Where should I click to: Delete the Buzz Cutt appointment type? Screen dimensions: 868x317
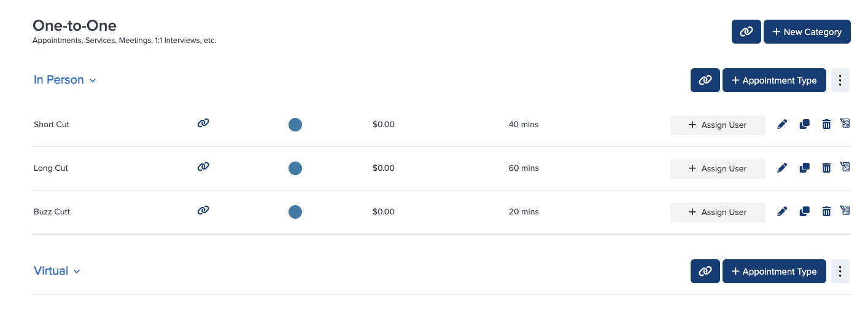826,211
